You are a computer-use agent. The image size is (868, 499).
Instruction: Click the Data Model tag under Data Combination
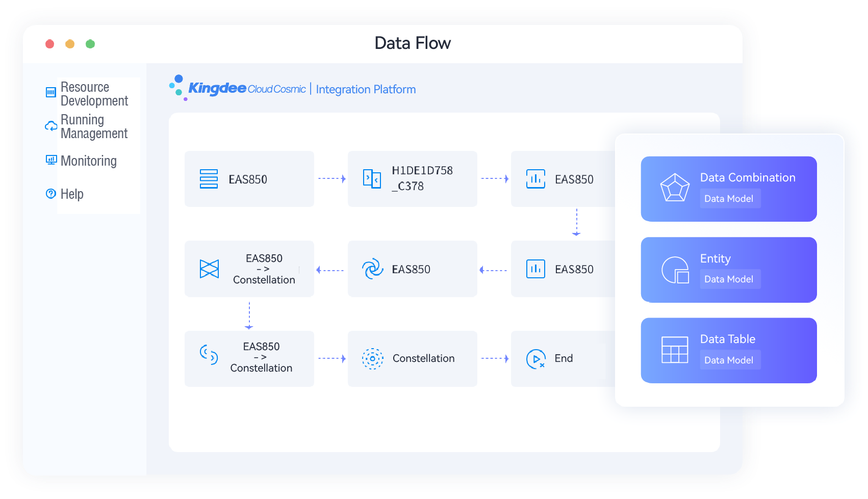(729, 199)
